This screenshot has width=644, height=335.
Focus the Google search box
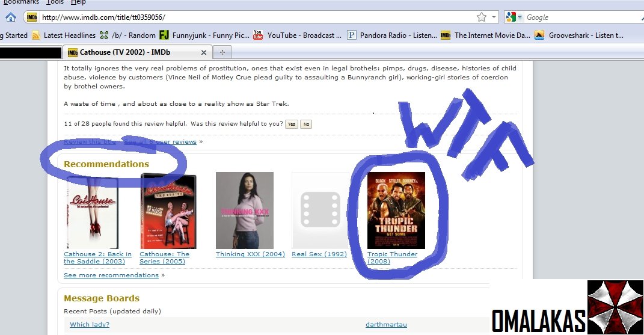point(583,17)
